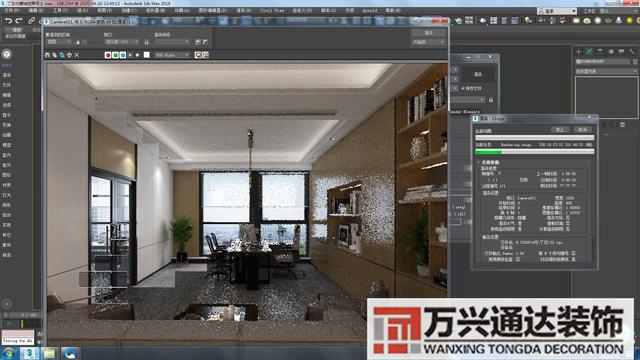The image size is (640, 360).
Task: Select the Link tool icon
Action: click(x=31, y=20)
